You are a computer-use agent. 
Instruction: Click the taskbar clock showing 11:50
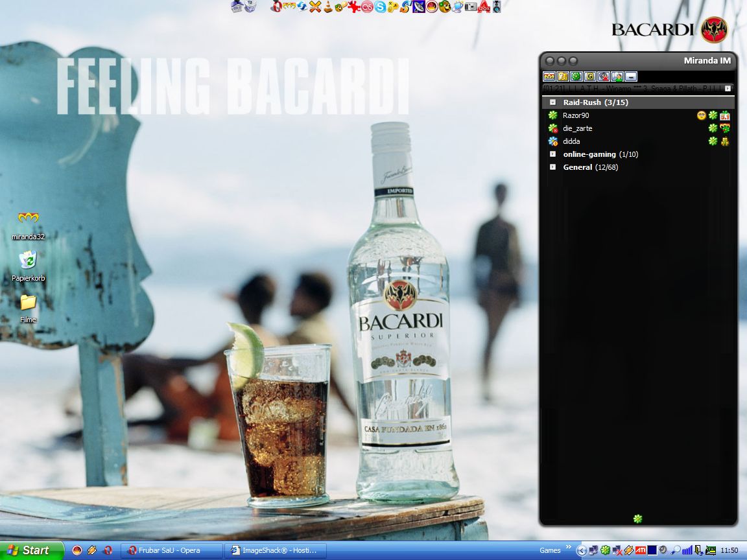pyautogui.click(x=729, y=550)
